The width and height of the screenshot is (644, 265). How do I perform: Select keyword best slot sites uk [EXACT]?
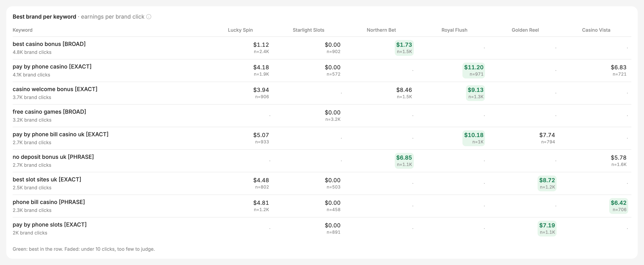(x=47, y=179)
